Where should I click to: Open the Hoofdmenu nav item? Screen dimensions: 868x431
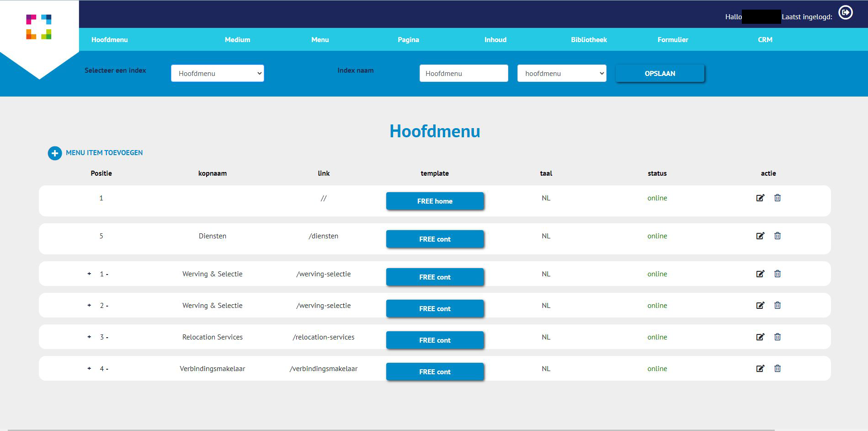[110, 40]
